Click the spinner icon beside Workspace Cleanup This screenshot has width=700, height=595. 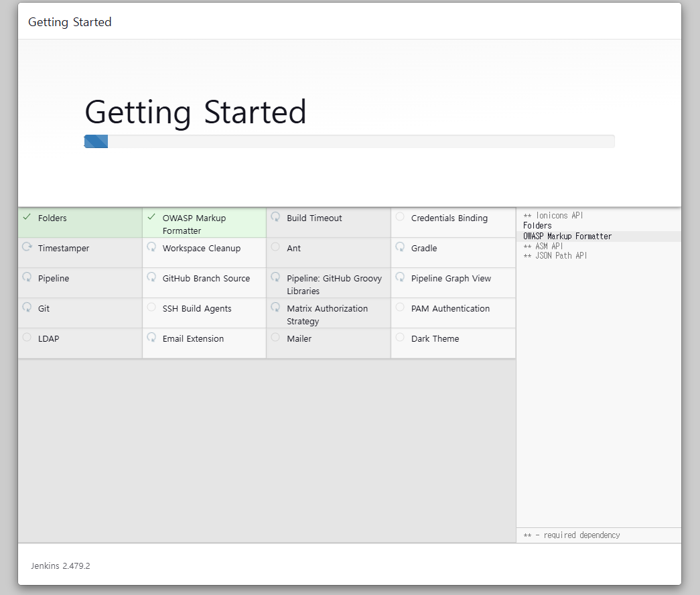(151, 247)
